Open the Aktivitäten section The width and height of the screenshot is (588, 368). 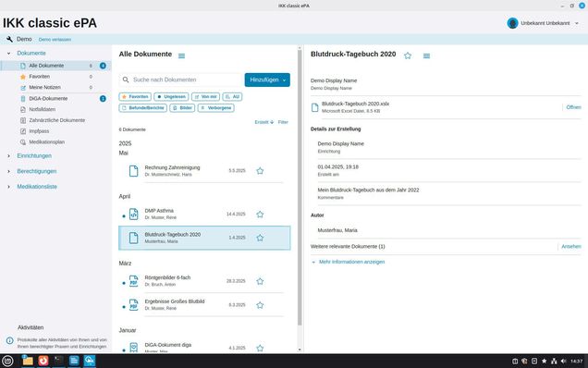click(31, 327)
